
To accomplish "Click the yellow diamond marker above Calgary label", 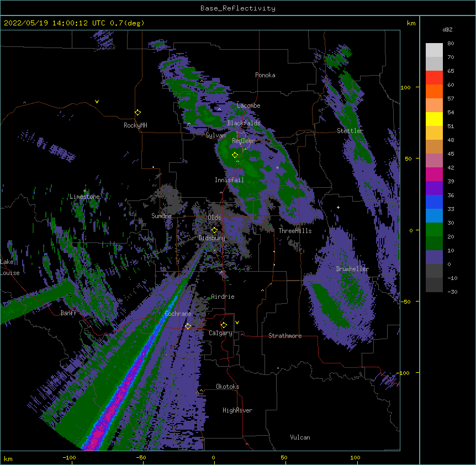I will 224,325.
